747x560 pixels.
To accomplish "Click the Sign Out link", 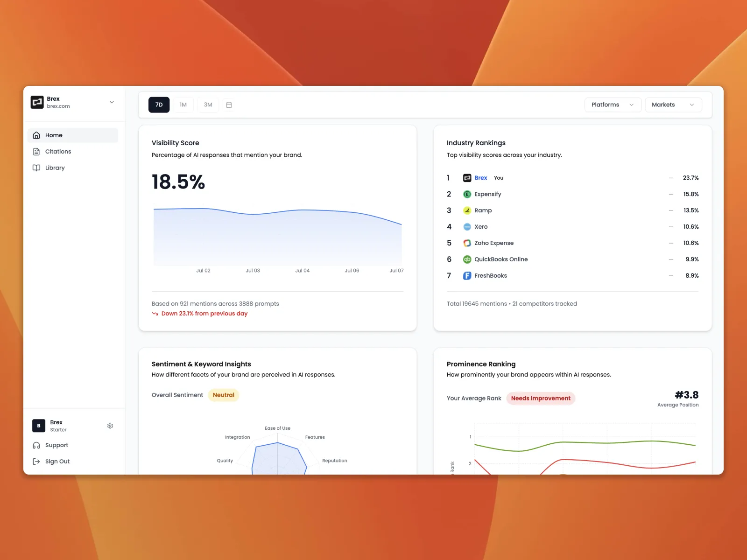I will [57, 462].
